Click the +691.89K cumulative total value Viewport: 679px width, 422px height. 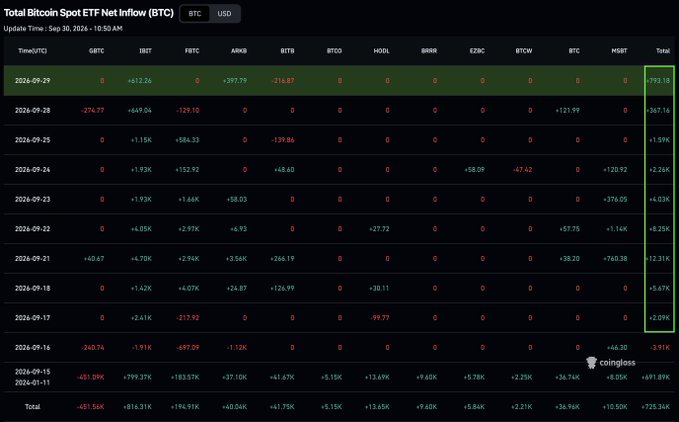[656, 377]
